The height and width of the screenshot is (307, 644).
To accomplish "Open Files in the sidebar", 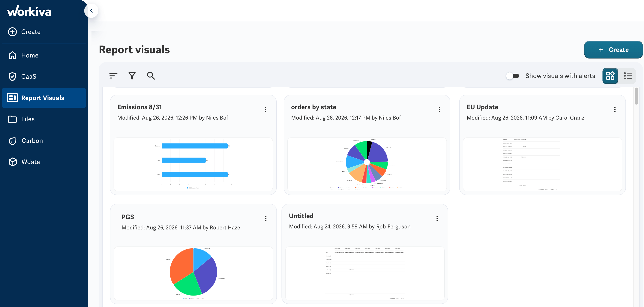I will pyautogui.click(x=44, y=119).
